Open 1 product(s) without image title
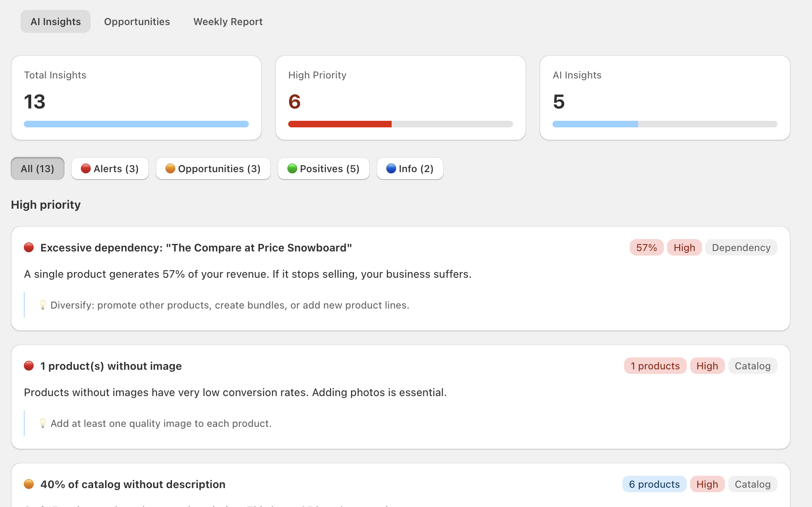The width and height of the screenshot is (812, 507). click(x=111, y=366)
